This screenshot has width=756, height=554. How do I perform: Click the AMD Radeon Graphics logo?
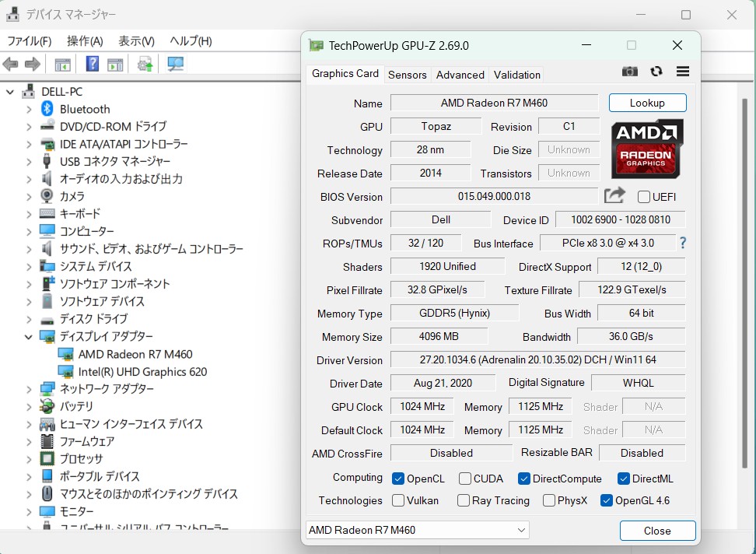(647, 149)
